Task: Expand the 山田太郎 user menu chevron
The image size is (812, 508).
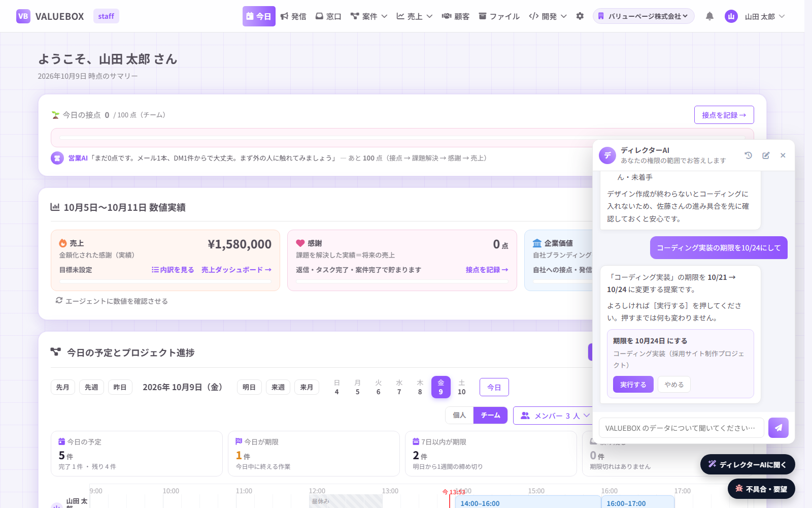Action: [x=782, y=16]
